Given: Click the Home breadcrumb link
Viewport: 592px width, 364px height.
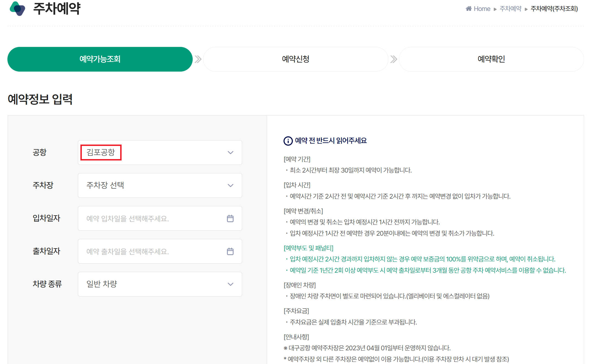Looking at the screenshot, I should tap(482, 9).
